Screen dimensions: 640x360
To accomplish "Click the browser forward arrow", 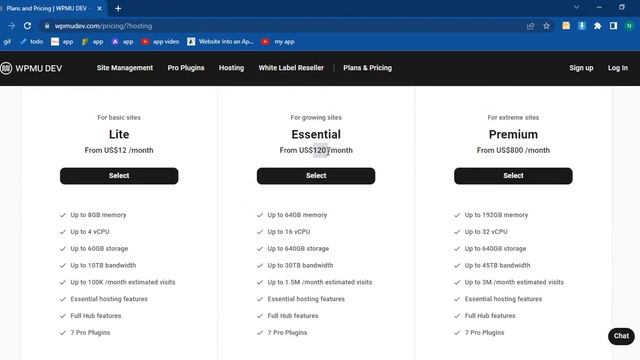I will [11, 26].
